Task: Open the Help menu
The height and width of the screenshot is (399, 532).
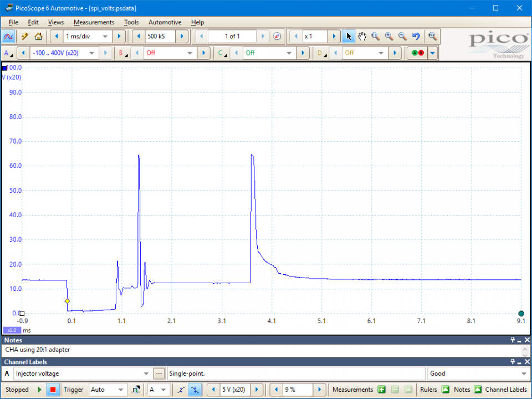Action: point(197,22)
